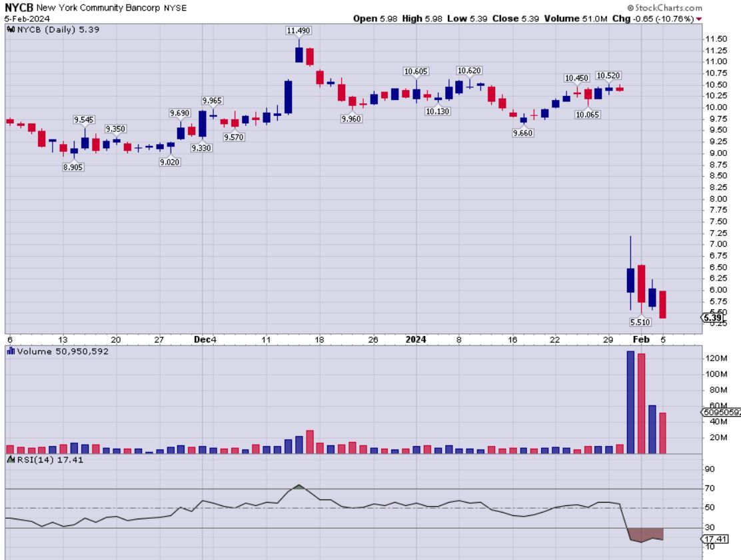The image size is (741, 560).
Task: Select the 9.960 low label
Action: click(351, 119)
